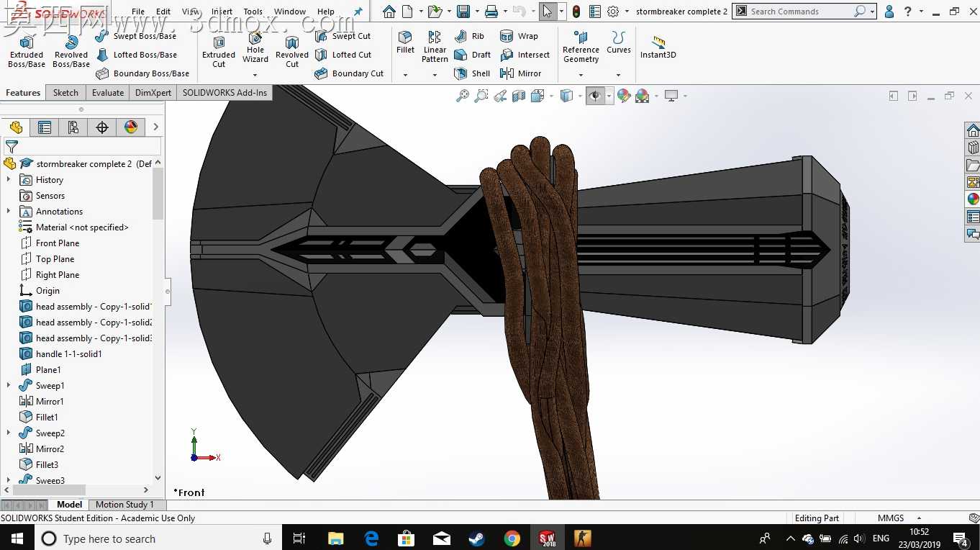This screenshot has height=550, width=980.
Task: Open the Tools menu
Action: pyautogui.click(x=253, y=12)
